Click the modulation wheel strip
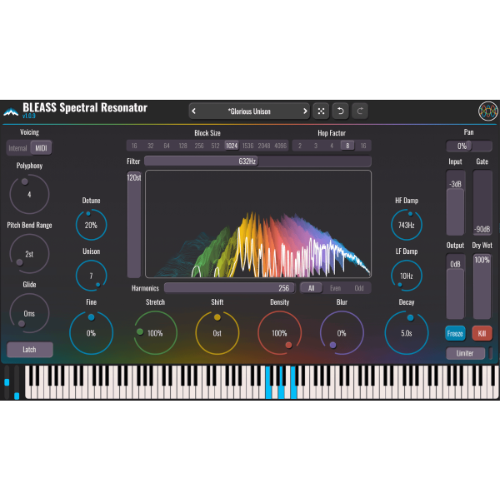 point(17,382)
